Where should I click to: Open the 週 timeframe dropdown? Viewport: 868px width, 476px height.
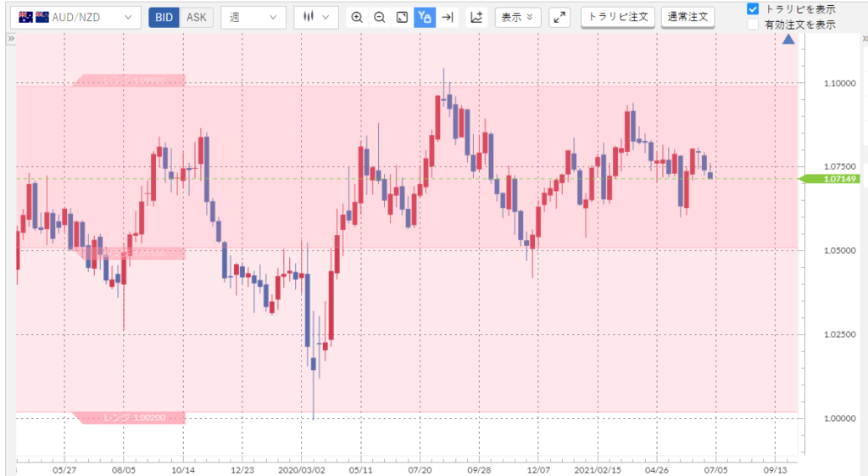[253, 17]
